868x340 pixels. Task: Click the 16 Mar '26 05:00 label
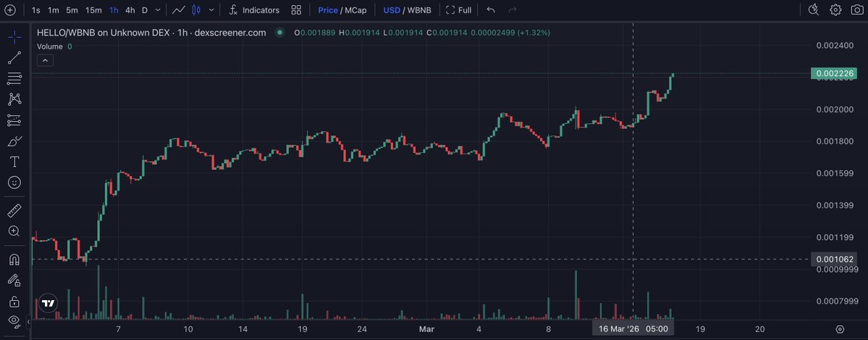click(x=633, y=329)
